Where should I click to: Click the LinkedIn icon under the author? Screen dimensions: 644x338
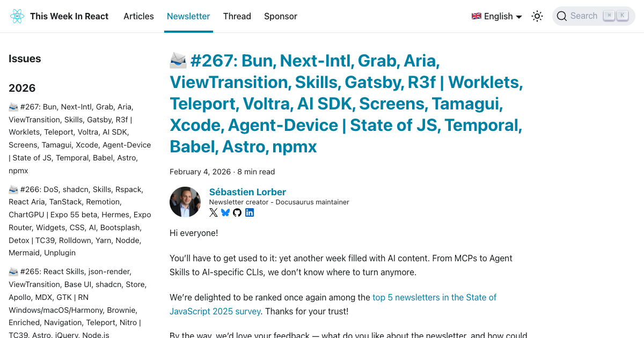(x=249, y=212)
